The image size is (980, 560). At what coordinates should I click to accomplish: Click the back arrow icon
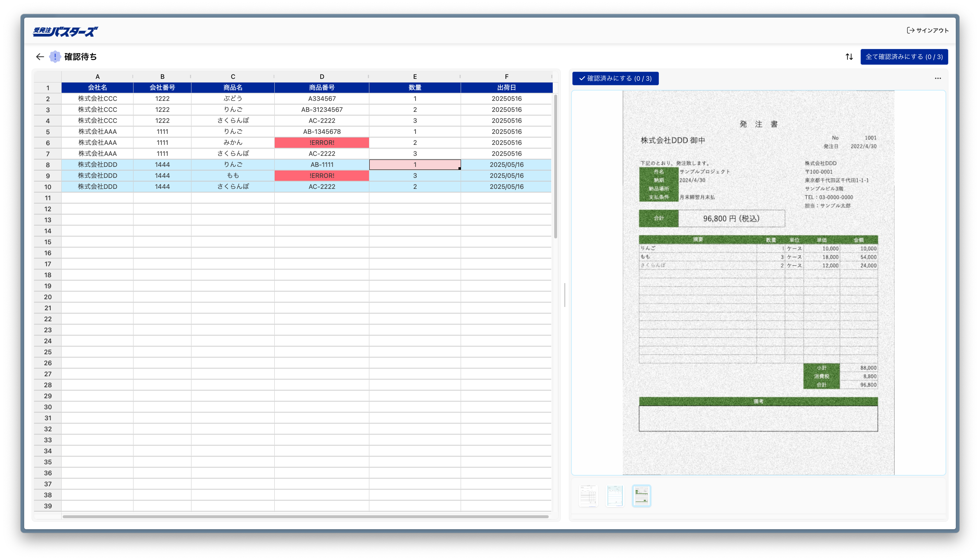tap(40, 57)
